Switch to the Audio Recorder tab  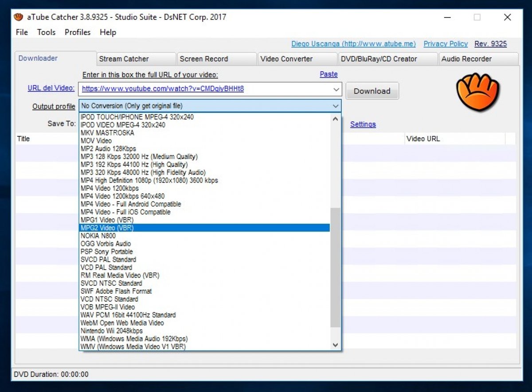[x=478, y=59]
